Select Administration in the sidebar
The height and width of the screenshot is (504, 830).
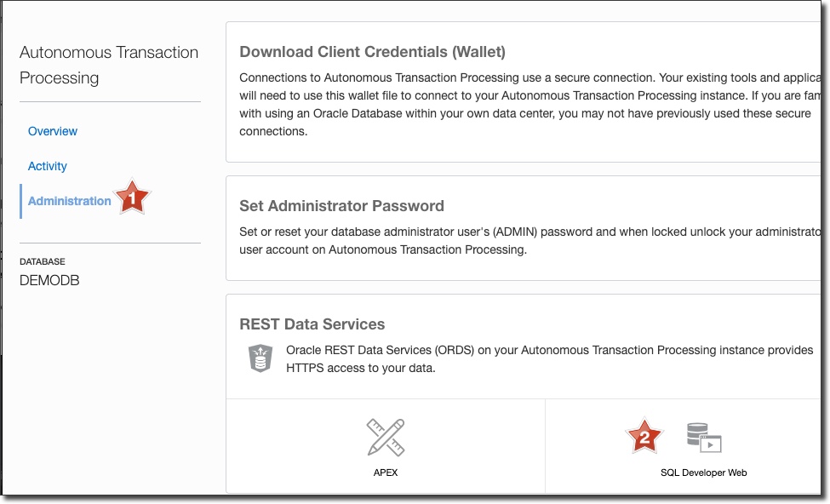point(70,201)
